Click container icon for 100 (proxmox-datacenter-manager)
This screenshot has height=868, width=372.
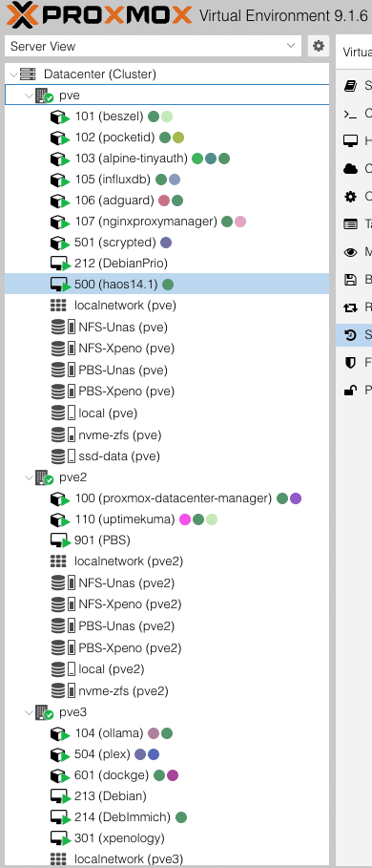tap(59, 498)
